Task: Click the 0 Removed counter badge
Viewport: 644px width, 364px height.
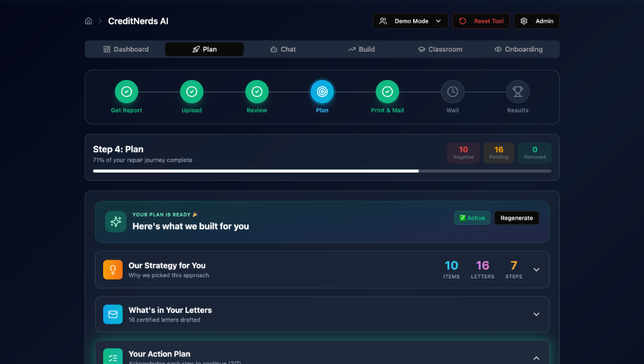Action: tap(535, 153)
